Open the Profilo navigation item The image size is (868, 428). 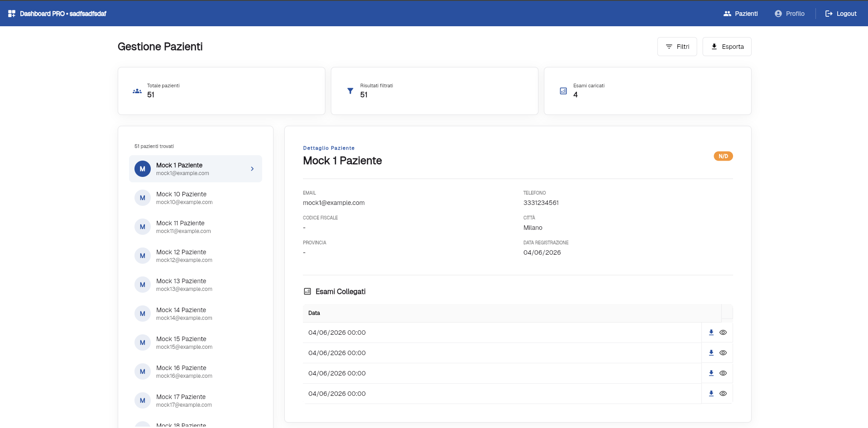[789, 14]
